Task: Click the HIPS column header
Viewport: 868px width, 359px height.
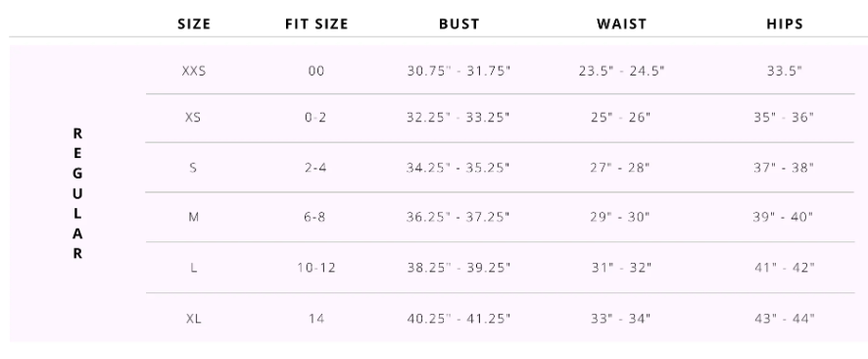Action: pos(785,24)
